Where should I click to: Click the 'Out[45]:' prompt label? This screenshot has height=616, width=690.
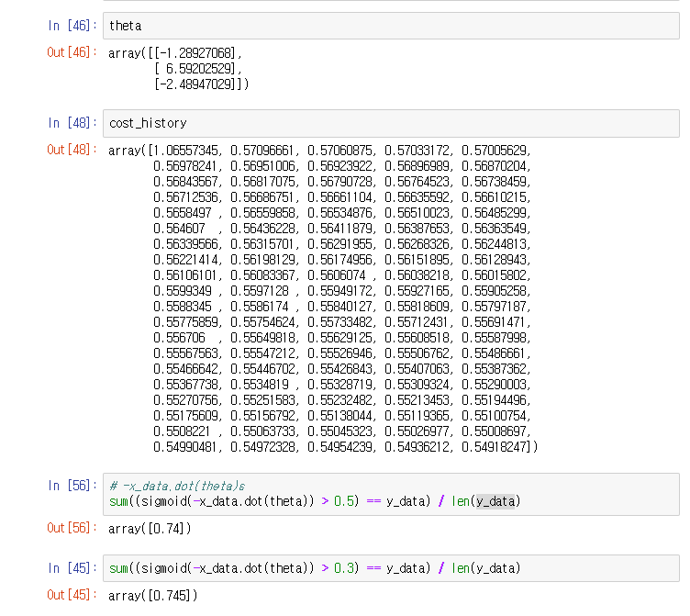pyautogui.click(x=72, y=595)
